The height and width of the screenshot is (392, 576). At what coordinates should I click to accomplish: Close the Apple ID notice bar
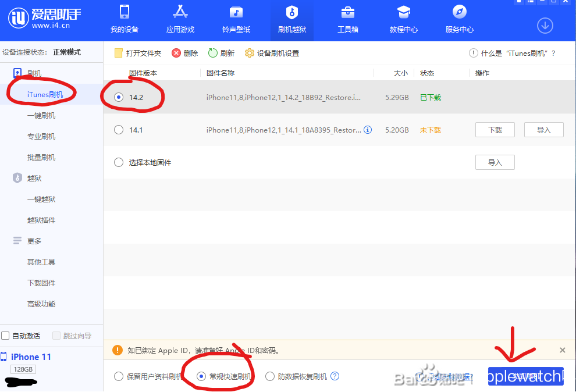(562, 350)
